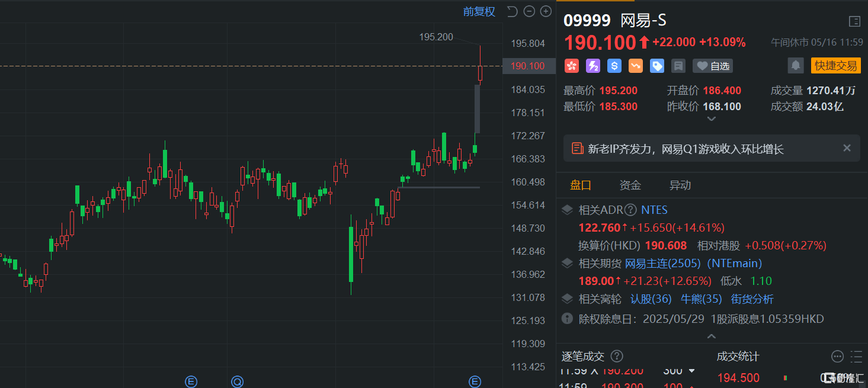Click the 成交额 value 24.03亿

[825, 107]
